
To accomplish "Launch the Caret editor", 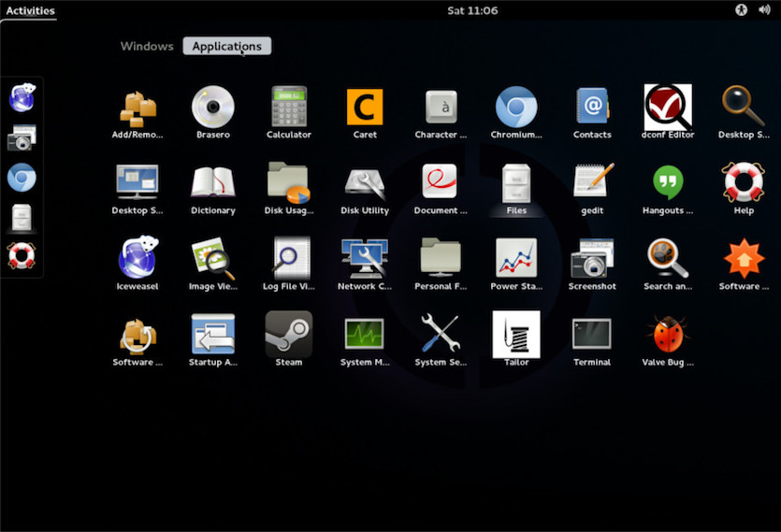I will 365,112.
